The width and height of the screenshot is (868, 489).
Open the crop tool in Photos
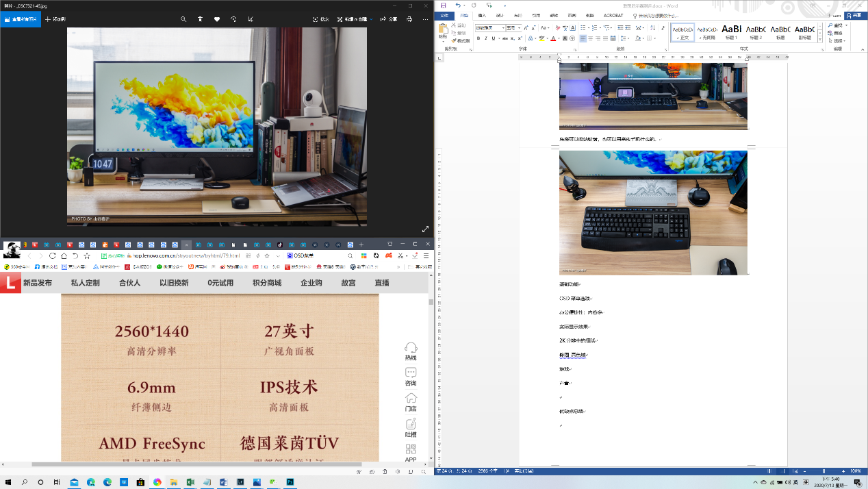[x=251, y=19]
